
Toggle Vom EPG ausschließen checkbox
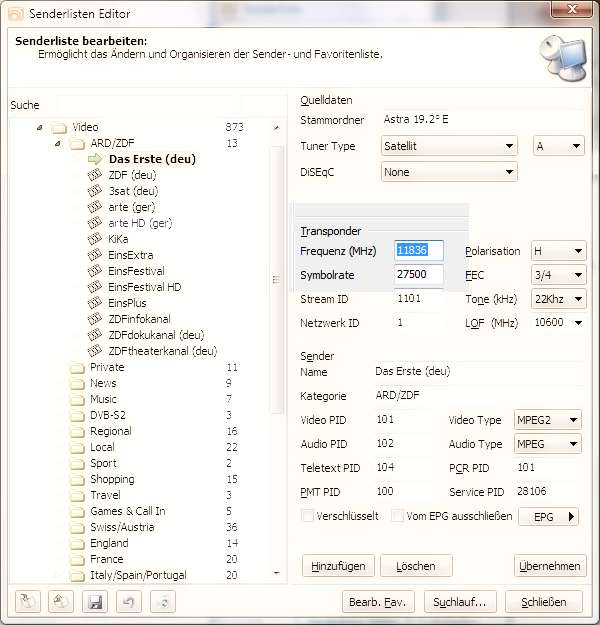pos(398,516)
